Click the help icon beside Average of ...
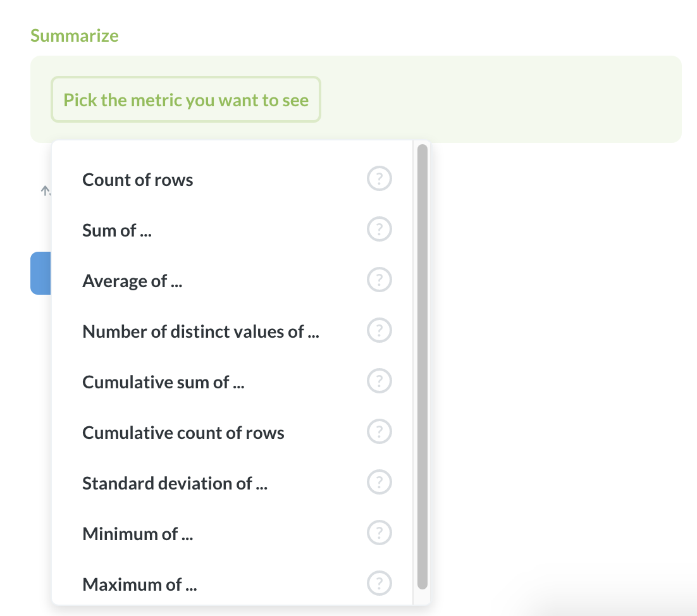This screenshot has height=616, width=697. click(378, 280)
